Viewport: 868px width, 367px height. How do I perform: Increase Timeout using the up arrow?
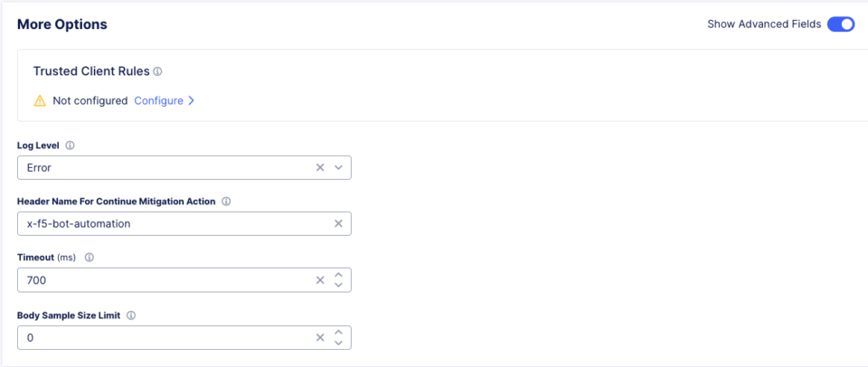coord(339,275)
